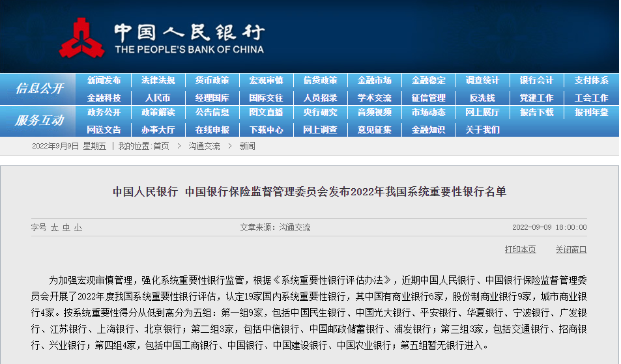Set font size to 大
This screenshot has height=364, width=621.
pyautogui.click(x=54, y=227)
